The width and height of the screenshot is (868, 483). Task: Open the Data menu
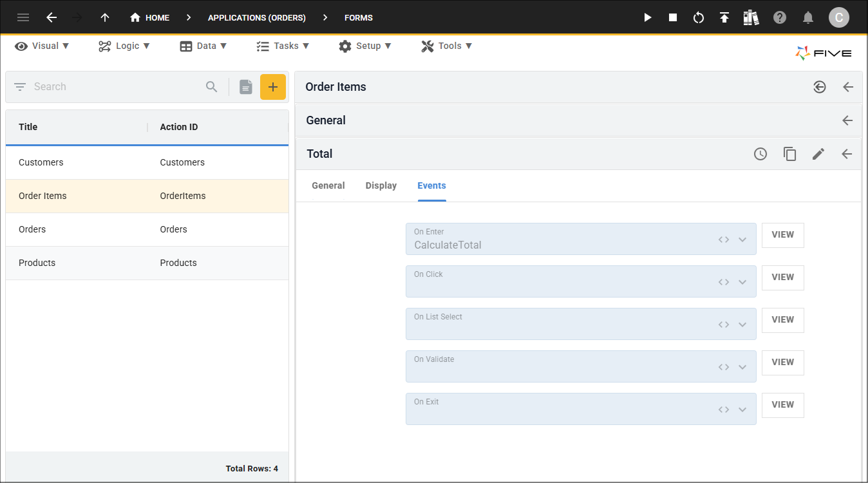click(x=203, y=46)
